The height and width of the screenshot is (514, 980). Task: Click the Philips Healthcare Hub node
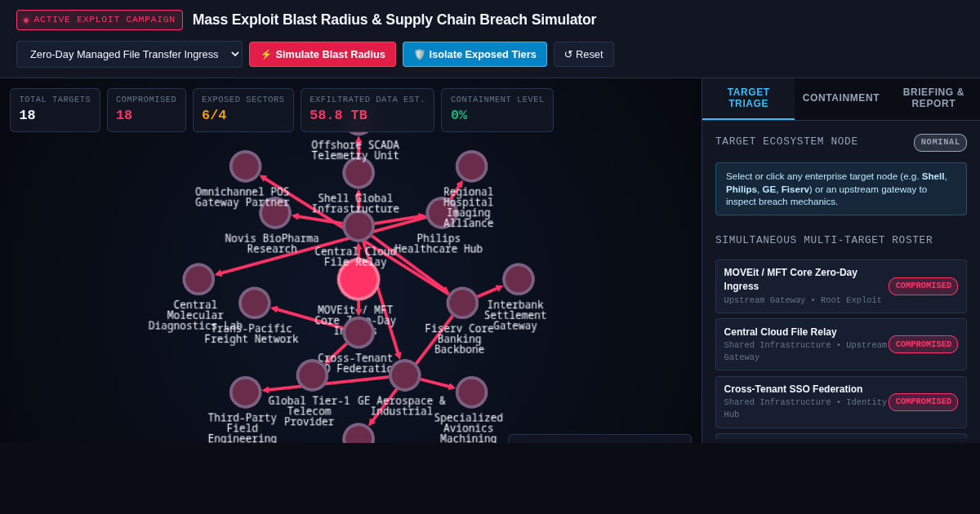click(441, 213)
